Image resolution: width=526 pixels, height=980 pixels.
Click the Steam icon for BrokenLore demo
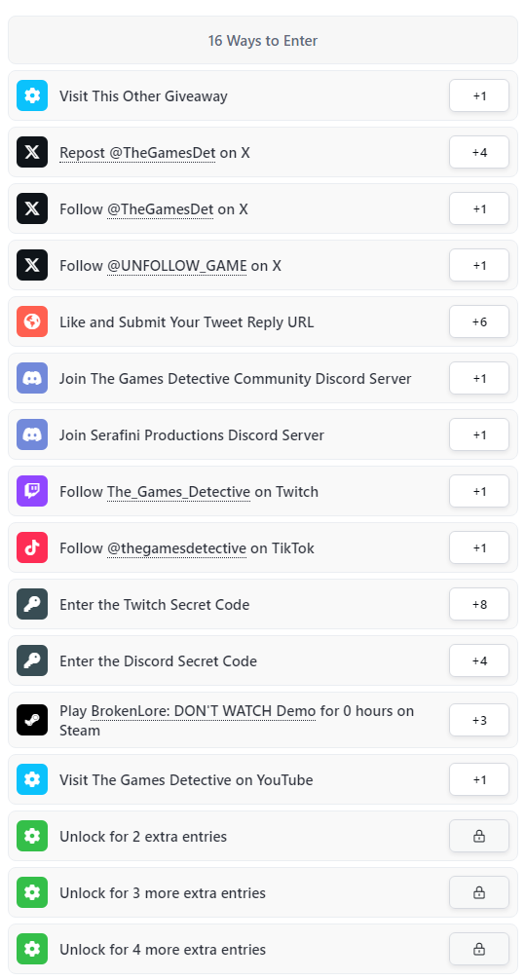click(32, 720)
